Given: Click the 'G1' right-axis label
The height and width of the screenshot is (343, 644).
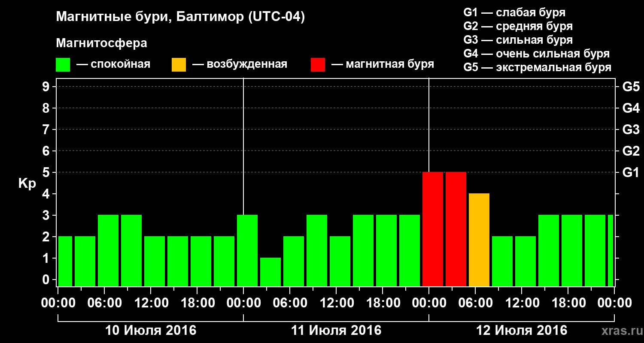Looking at the screenshot, I should coord(631,172).
